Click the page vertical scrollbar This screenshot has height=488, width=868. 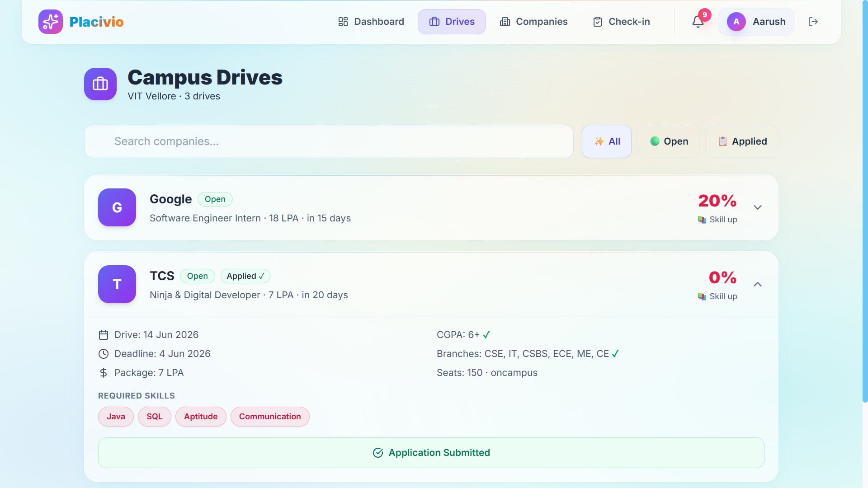[865, 201]
